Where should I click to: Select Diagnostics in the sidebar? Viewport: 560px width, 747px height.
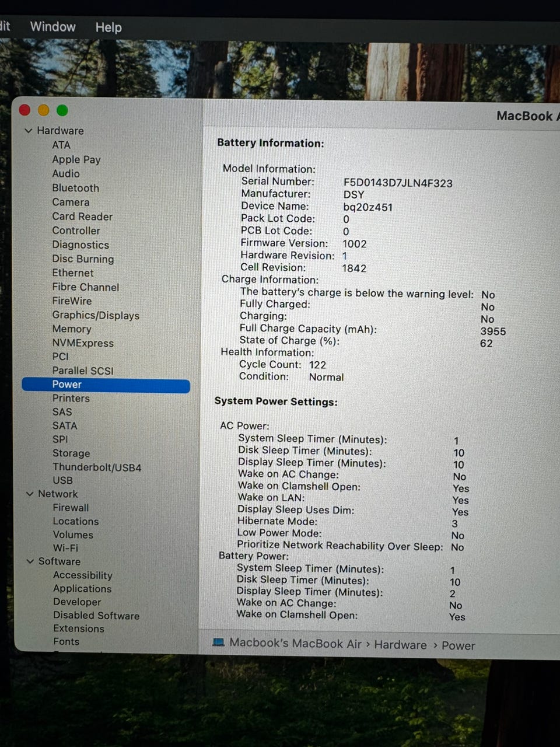(x=80, y=245)
